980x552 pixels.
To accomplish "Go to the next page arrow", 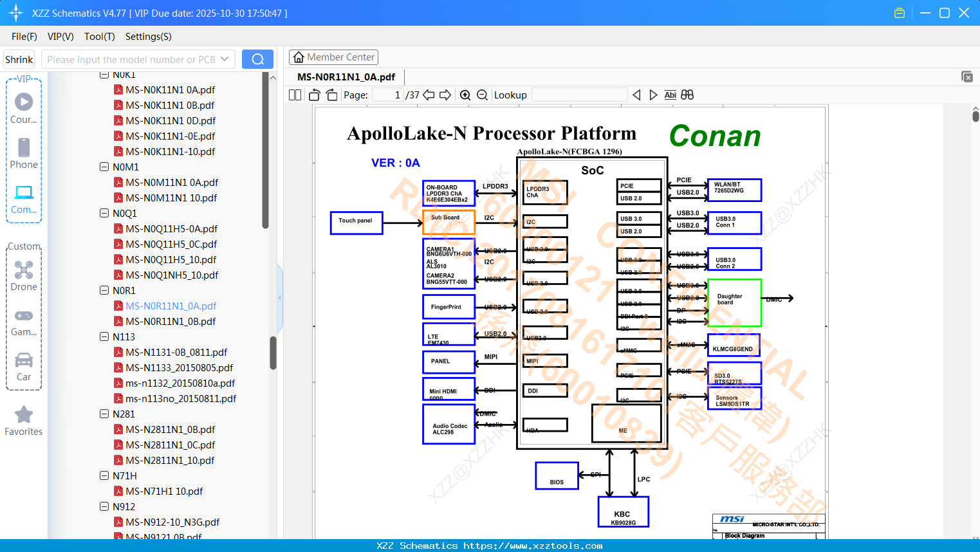I will click(x=445, y=95).
